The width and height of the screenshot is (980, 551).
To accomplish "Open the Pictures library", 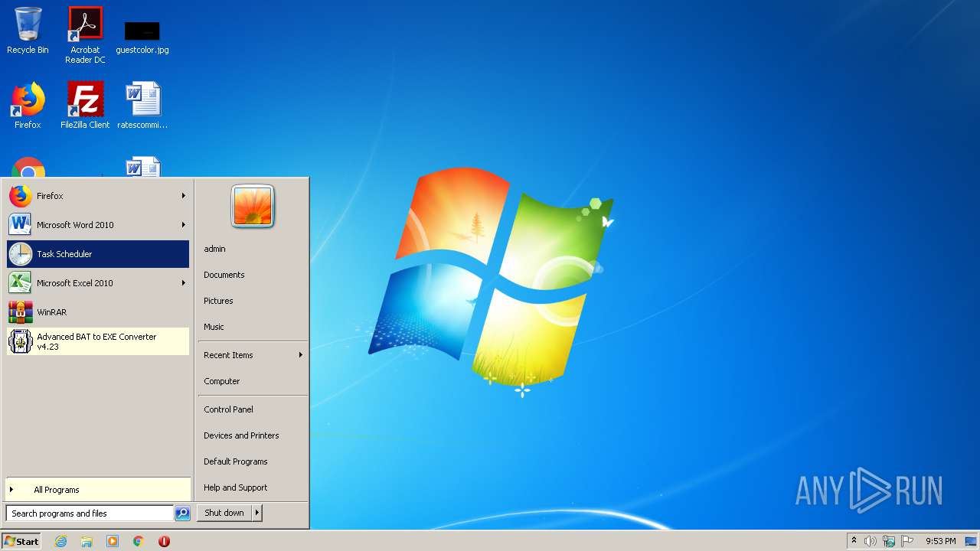I will coord(218,301).
